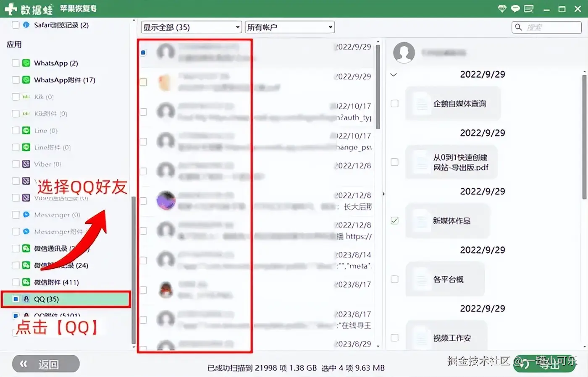Tick the checkbox beside 各平台概 file
The height and width of the screenshot is (377, 588).
pyautogui.click(x=394, y=279)
